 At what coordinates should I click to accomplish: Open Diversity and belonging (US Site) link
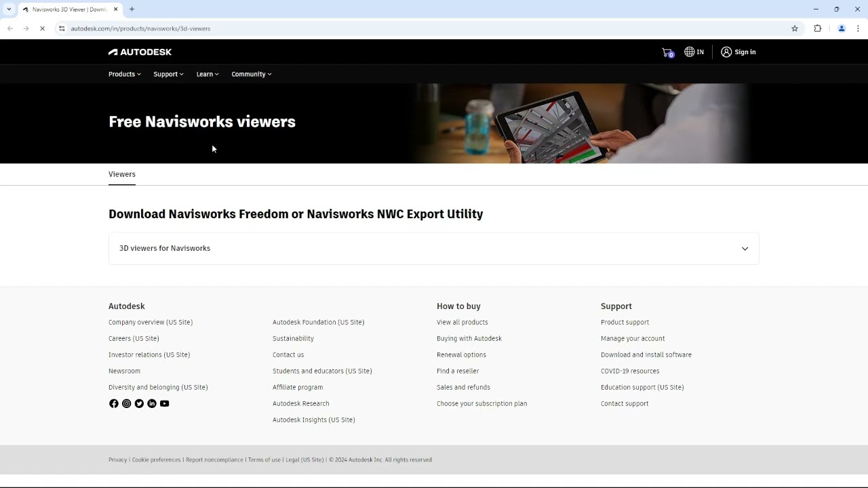click(x=158, y=388)
